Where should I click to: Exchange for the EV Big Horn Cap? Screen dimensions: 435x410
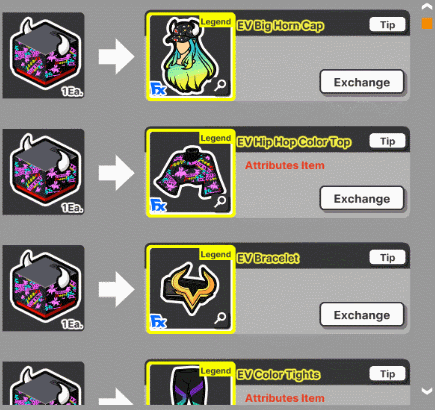tap(362, 82)
